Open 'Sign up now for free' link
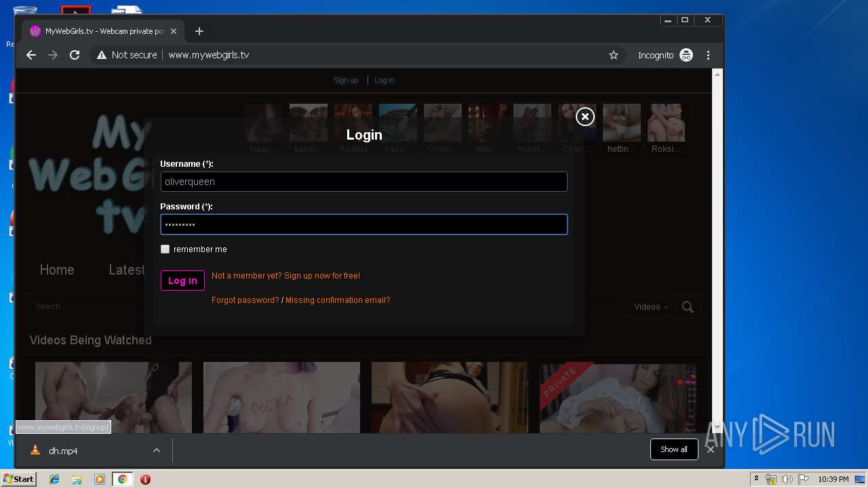This screenshot has height=488, width=868. 322,276
